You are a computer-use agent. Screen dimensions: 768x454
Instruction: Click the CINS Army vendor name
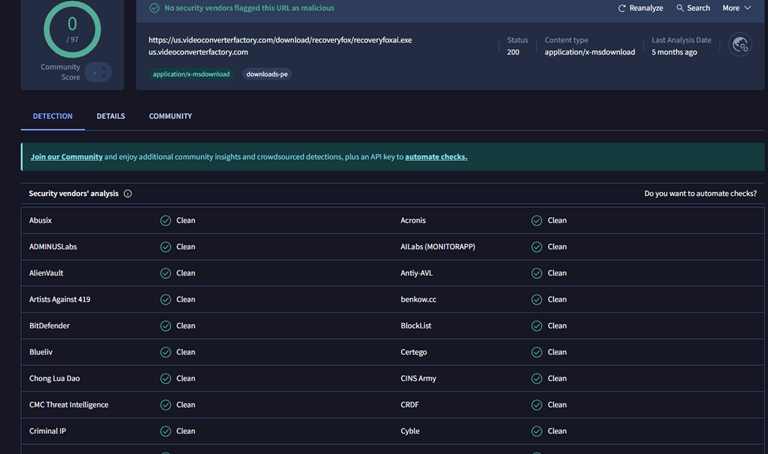[418, 379]
